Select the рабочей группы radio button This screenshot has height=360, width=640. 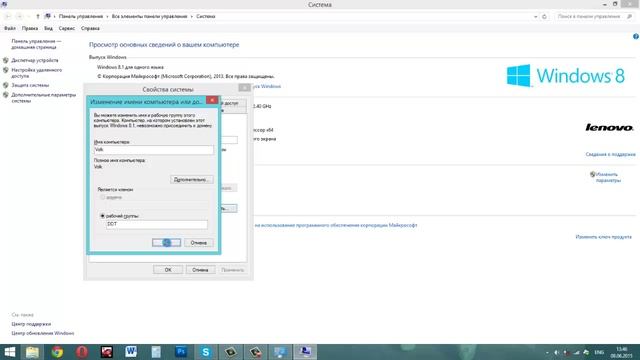[102, 216]
